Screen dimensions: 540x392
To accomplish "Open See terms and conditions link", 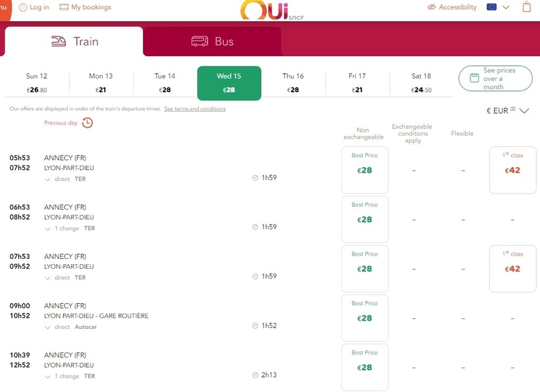I will [x=195, y=109].
